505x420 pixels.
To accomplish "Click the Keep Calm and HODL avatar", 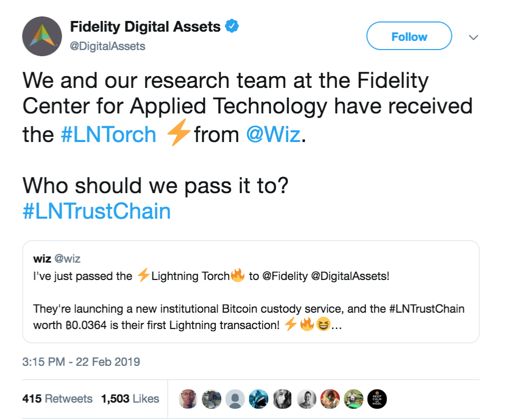I will (x=377, y=399).
